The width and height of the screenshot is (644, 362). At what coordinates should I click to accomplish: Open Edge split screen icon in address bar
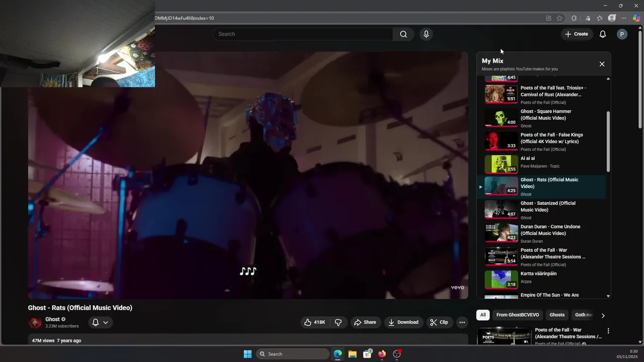548,18
